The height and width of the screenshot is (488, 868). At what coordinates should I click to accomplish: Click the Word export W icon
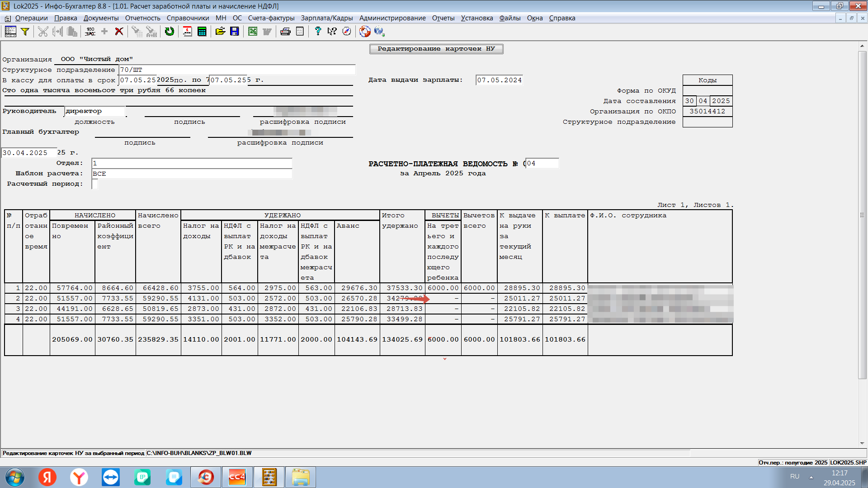point(267,31)
